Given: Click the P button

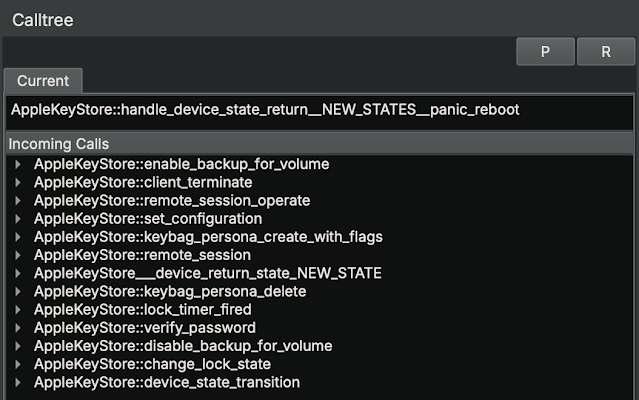Looking at the screenshot, I should 545,52.
